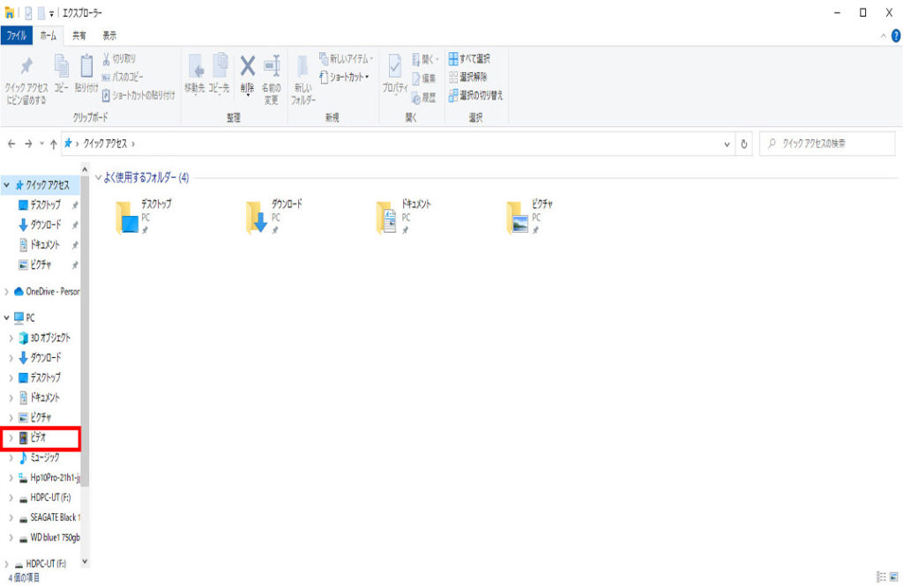The width and height of the screenshot is (903, 588).
Task: Click the refresh button beside address bar
Action: point(745,144)
